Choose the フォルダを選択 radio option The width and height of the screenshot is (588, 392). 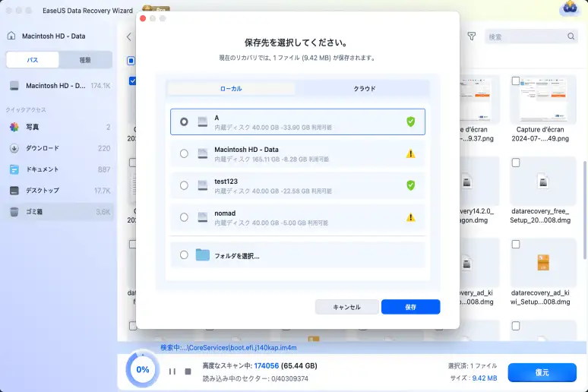(x=184, y=255)
